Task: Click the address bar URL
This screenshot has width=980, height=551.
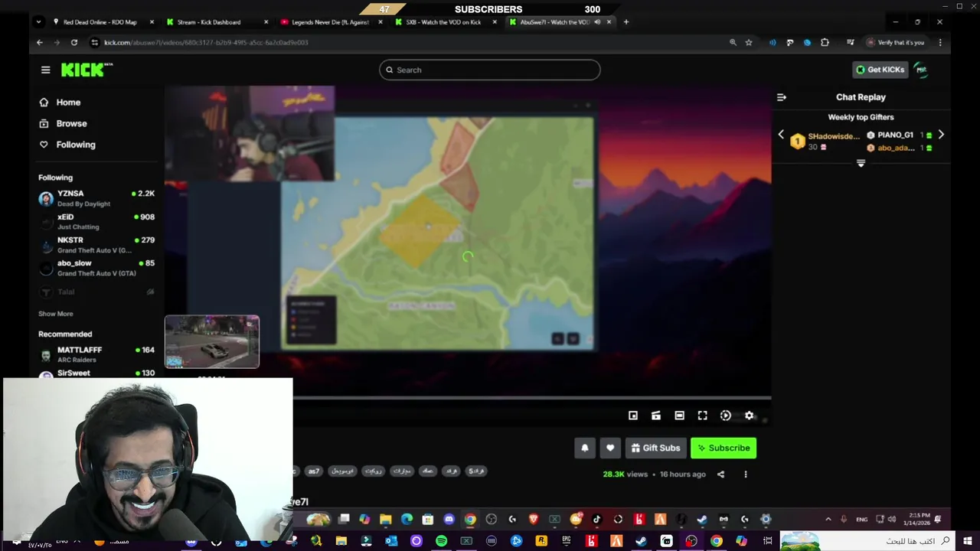Action: (x=206, y=43)
